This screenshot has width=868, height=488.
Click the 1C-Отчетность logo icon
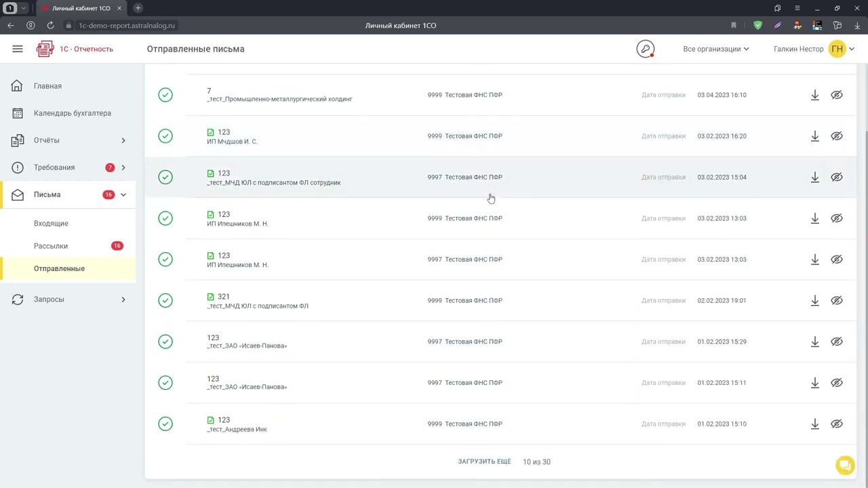click(x=45, y=49)
